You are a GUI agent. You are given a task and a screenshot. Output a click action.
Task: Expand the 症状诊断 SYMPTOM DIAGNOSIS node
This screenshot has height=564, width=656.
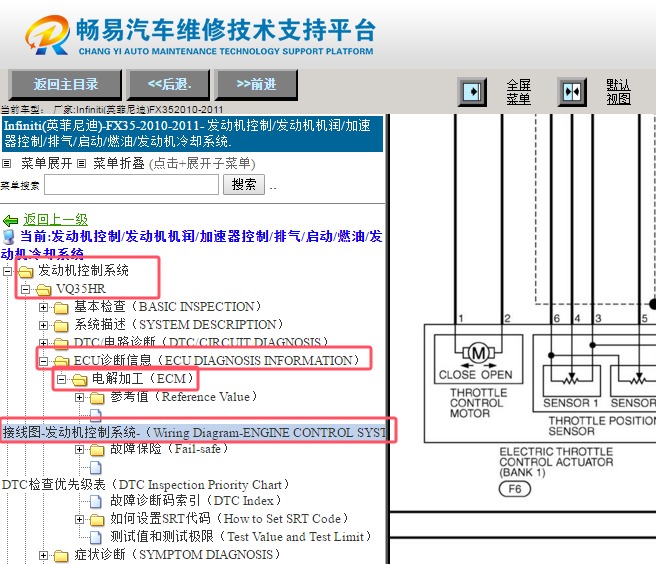pos(43,555)
